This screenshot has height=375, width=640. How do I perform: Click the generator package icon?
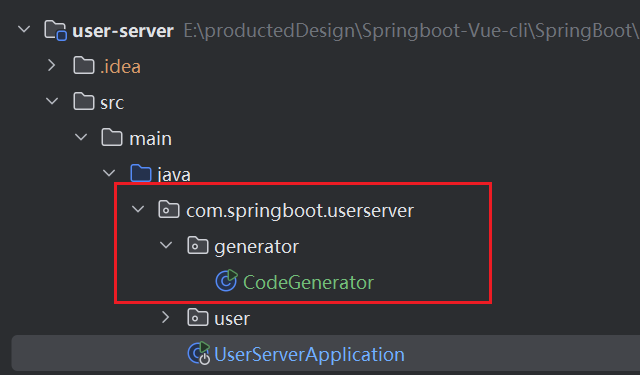198,246
